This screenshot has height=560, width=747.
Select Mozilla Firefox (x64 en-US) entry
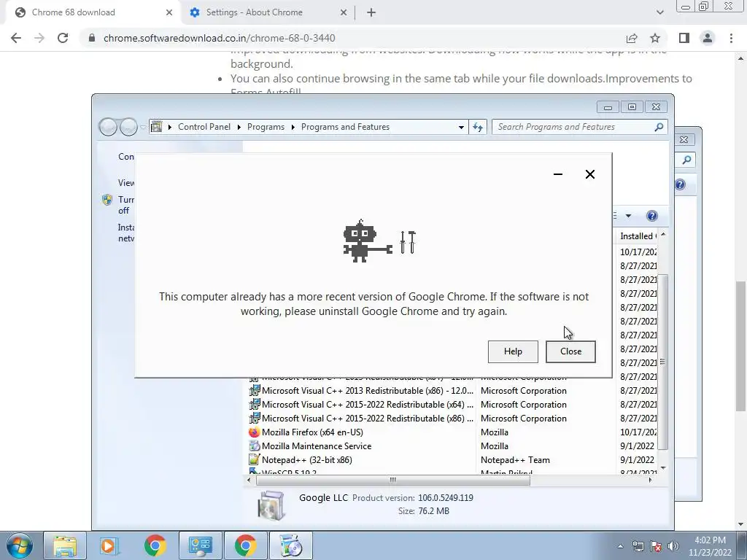tap(312, 432)
